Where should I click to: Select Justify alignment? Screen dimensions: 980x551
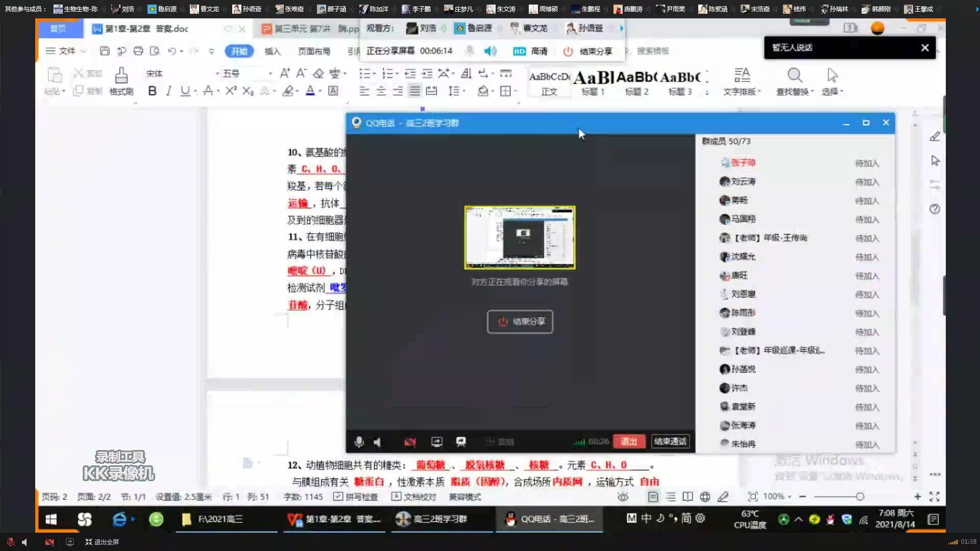414,91
